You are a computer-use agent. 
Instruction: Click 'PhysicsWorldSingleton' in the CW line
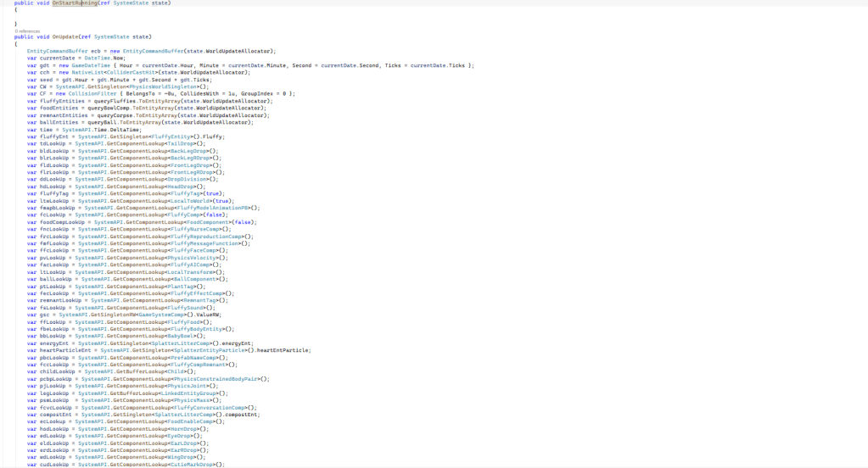coord(163,86)
